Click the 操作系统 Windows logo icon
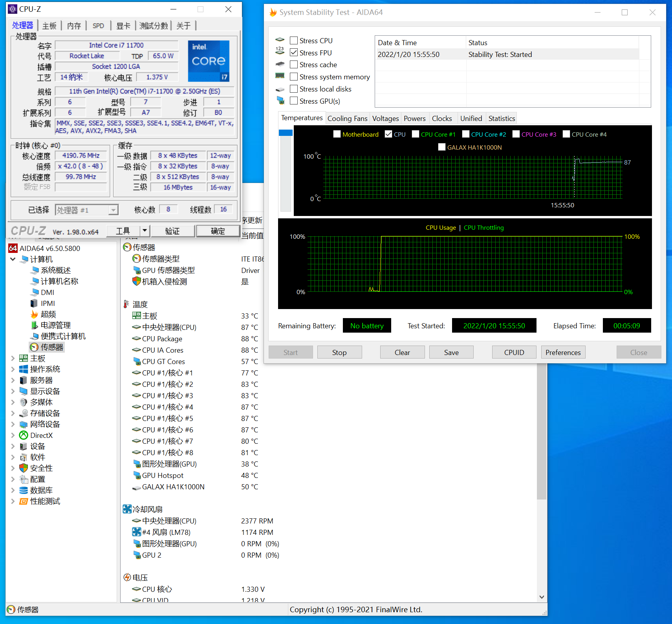The image size is (672, 624). point(24,369)
